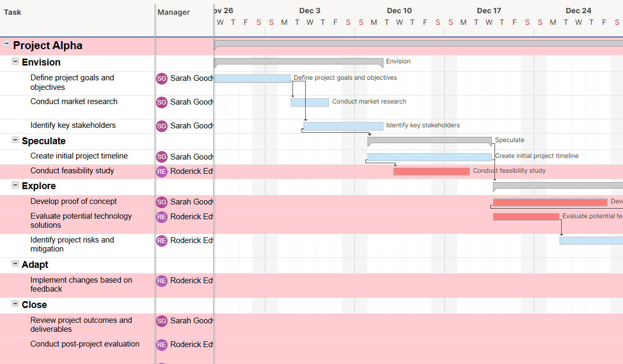
Task: Collapse the Explore phase
Action: (x=15, y=185)
